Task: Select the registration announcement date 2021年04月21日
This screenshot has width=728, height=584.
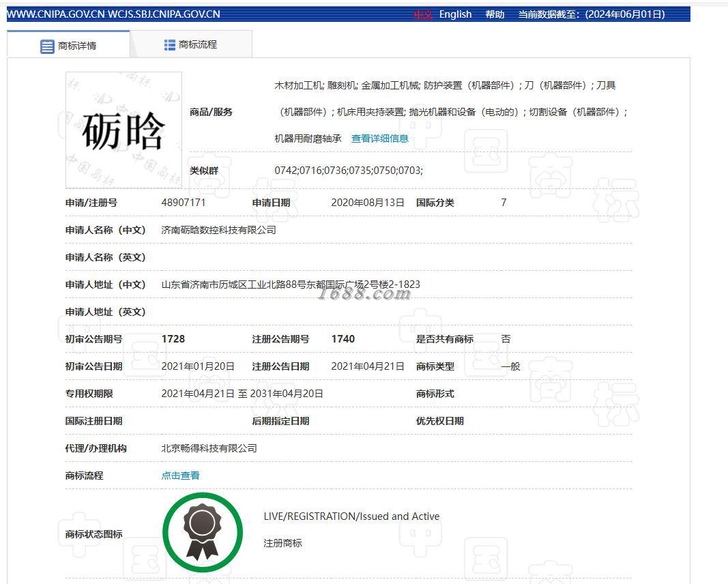Action: (x=368, y=366)
